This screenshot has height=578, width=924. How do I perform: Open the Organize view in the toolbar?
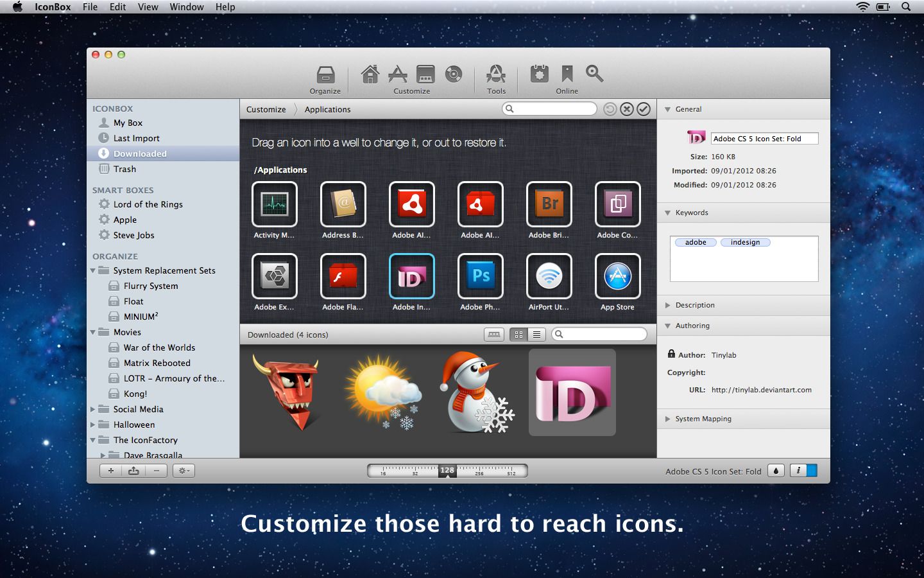(x=325, y=76)
